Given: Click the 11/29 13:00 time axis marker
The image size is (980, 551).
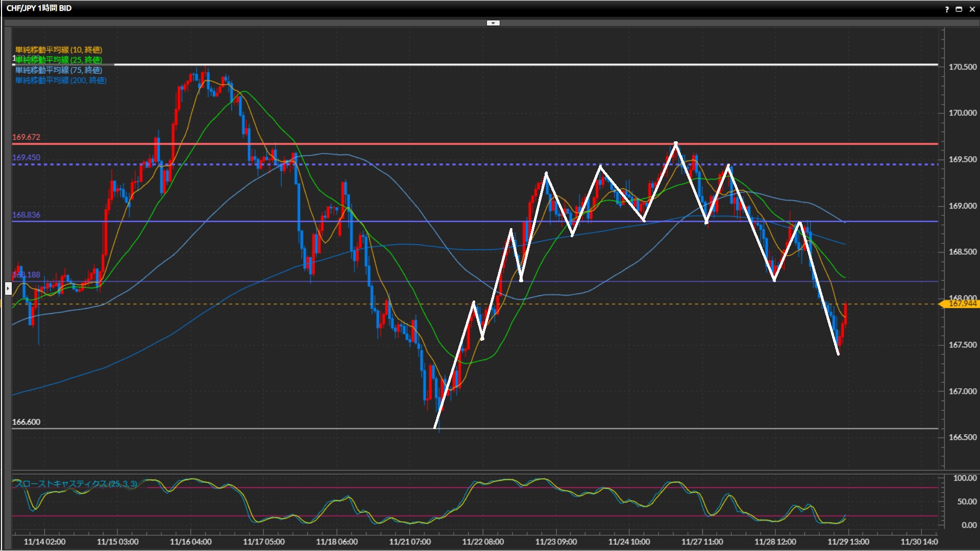Looking at the screenshot, I should [848, 542].
